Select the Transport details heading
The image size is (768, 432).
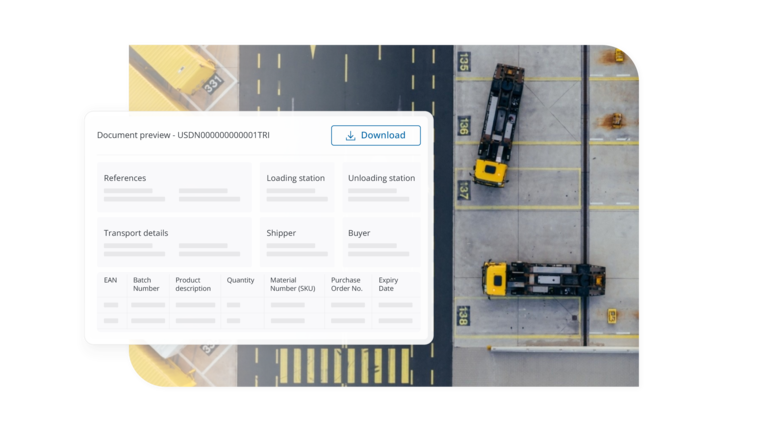coord(136,233)
